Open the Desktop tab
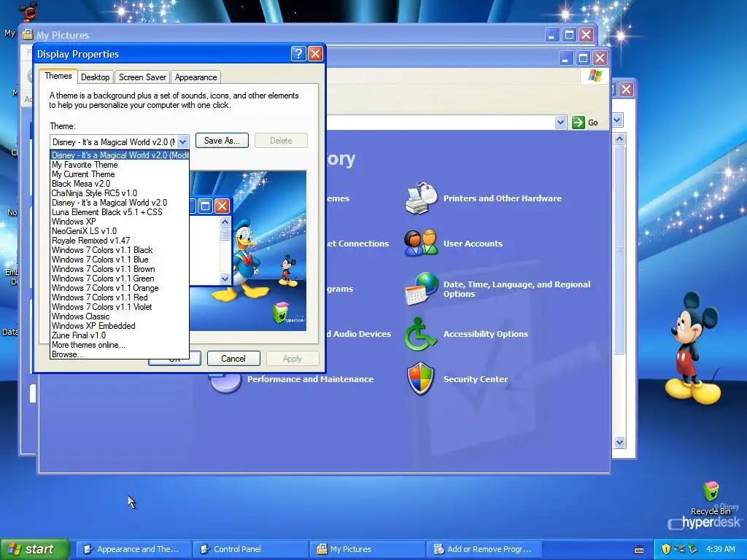Screen dimensions: 747x560 96,77
